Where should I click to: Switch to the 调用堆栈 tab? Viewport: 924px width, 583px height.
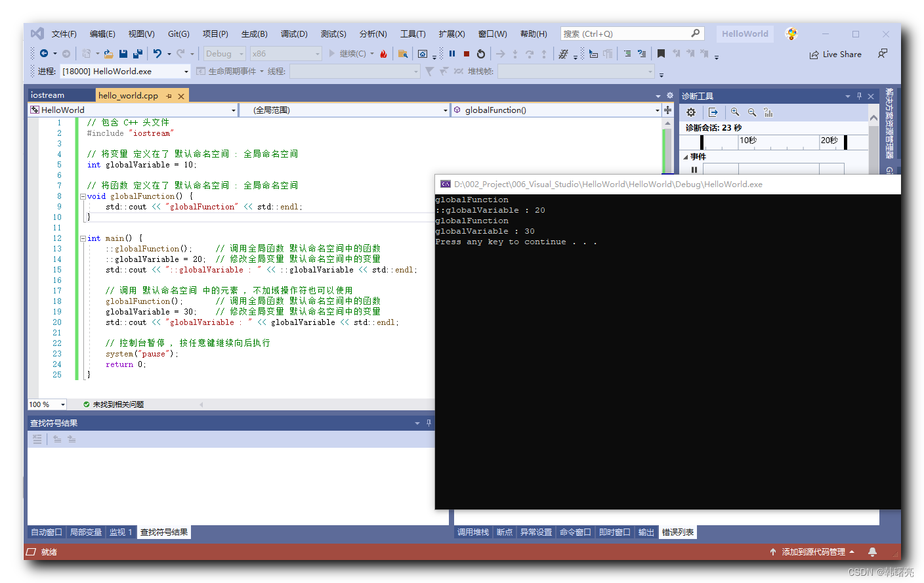[473, 532]
